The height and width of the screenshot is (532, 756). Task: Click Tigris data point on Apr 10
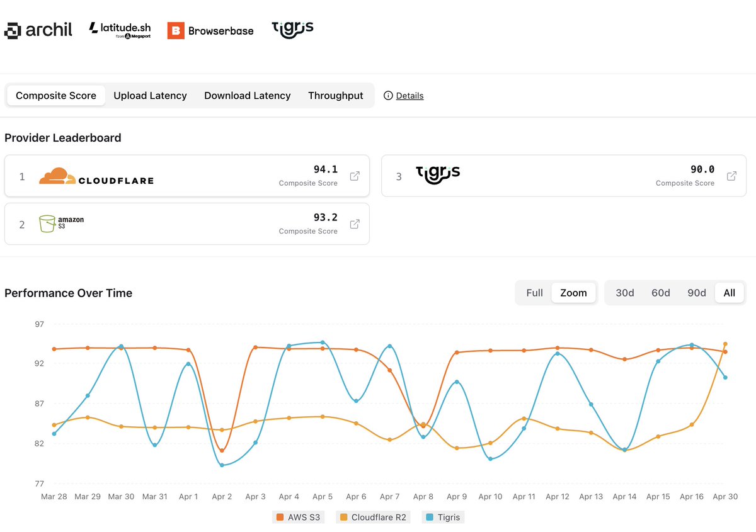point(490,459)
